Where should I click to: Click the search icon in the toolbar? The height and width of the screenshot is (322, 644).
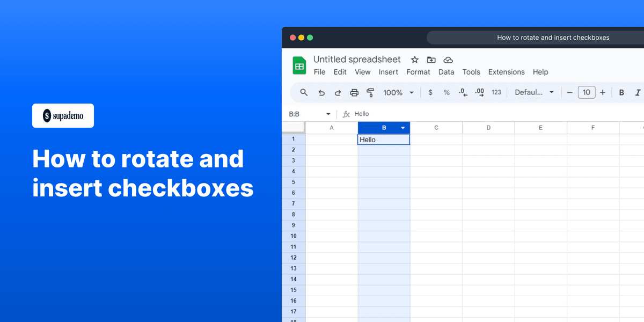point(304,92)
